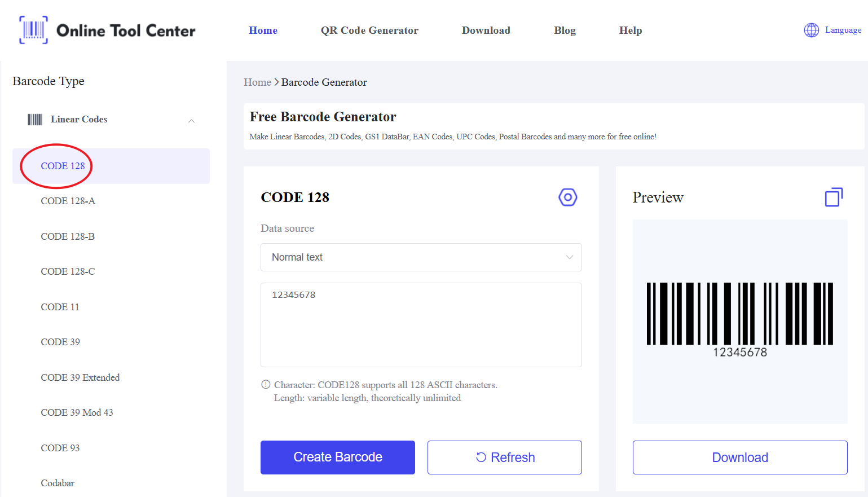Collapse the Linear Codes section chevron
This screenshot has width=868, height=497.
pyautogui.click(x=191, y=121)
